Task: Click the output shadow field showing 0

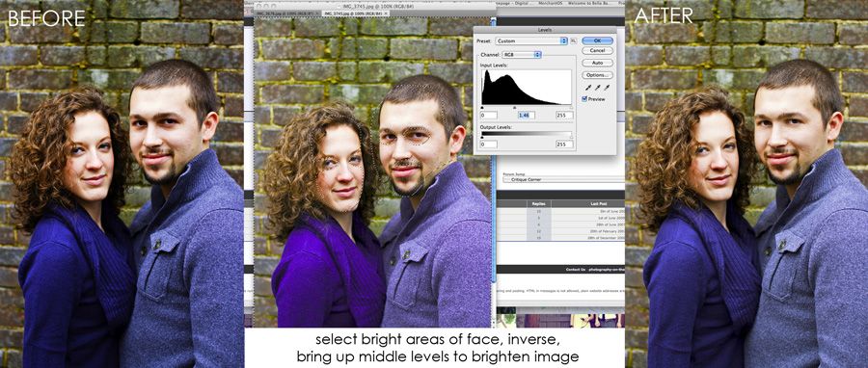Action: (x=489, y=145)
